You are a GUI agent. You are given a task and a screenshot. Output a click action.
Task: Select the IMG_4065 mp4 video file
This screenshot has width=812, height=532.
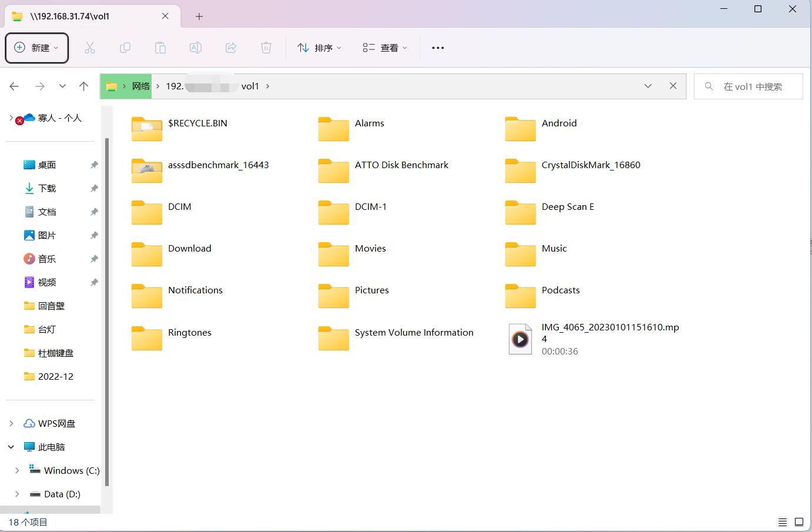pyautogui.click(x=593, y=339)
